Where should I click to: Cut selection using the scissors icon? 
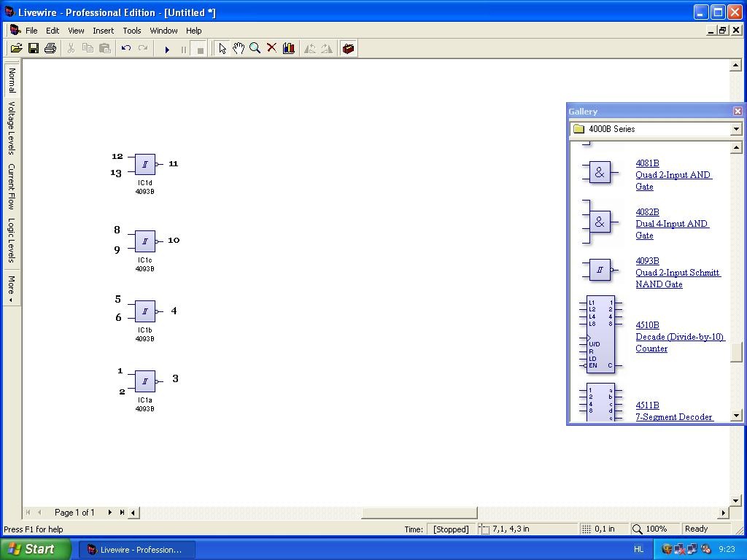pyautogui.click(x=71, y=48)
